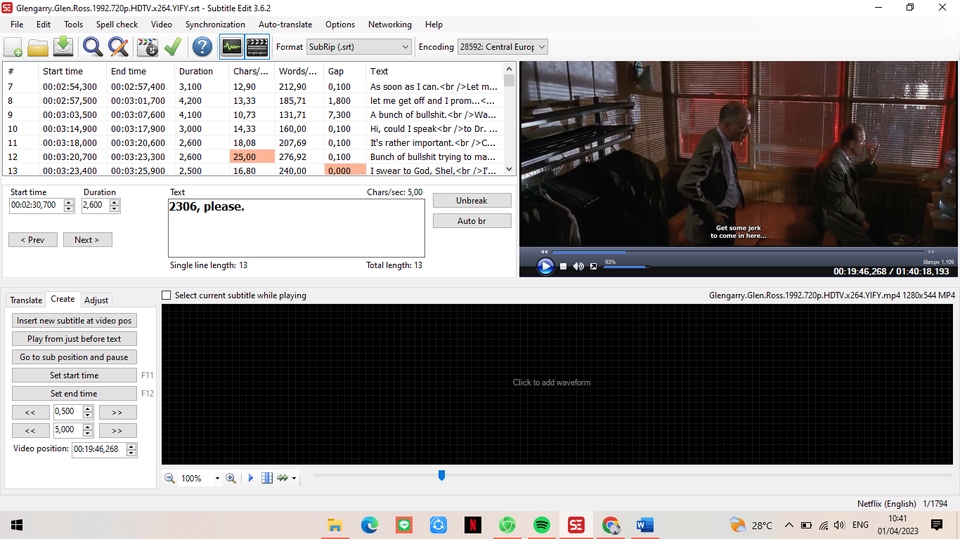Mute the video player sound

coord(578,266)
